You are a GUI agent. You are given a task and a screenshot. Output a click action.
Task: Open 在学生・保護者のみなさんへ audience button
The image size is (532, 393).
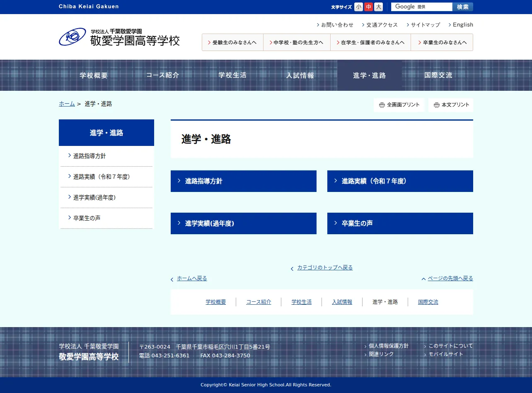coord(370,42)
